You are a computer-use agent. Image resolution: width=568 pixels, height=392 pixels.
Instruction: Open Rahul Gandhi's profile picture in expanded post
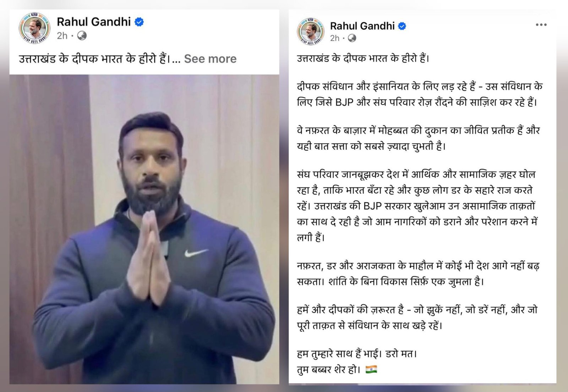[311, 31]
